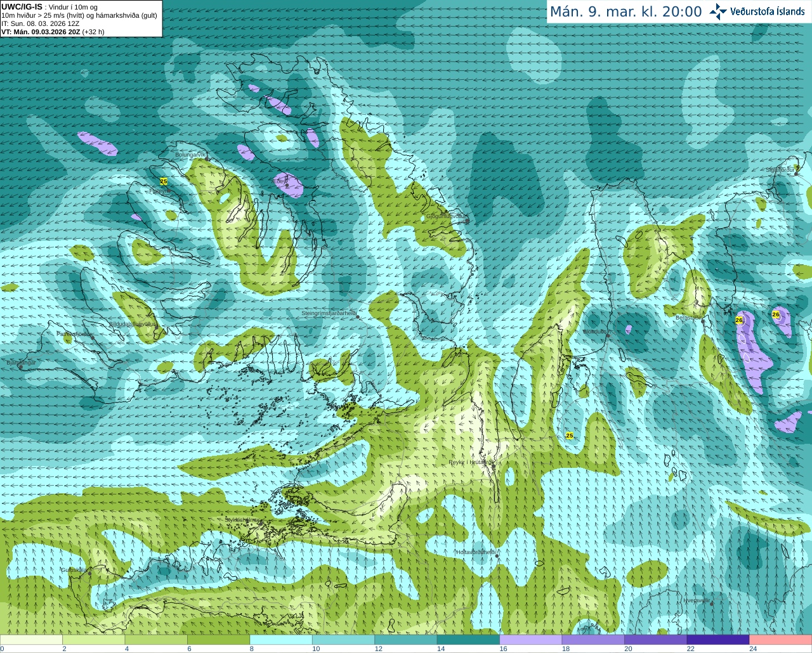Click the 8–10 m/s light cyan legend swatch
Viewport: 812px width, 653px height.
point(281,640)
